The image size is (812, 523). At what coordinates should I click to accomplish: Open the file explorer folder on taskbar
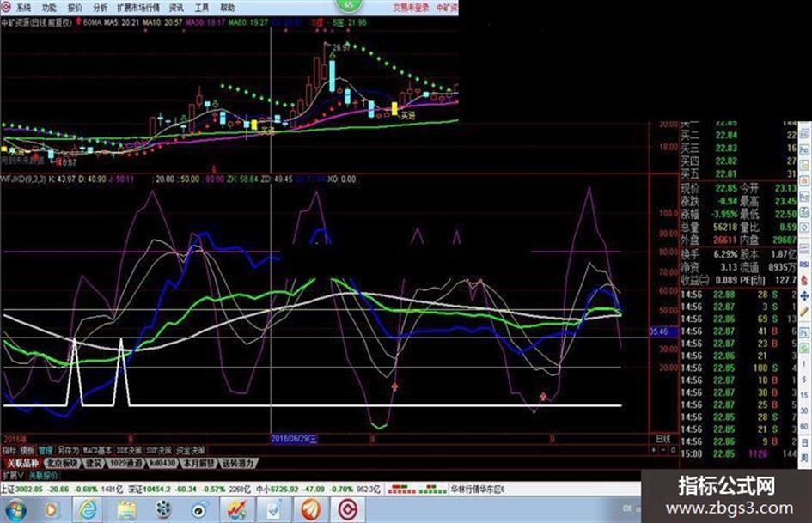[x=125, y=510]
